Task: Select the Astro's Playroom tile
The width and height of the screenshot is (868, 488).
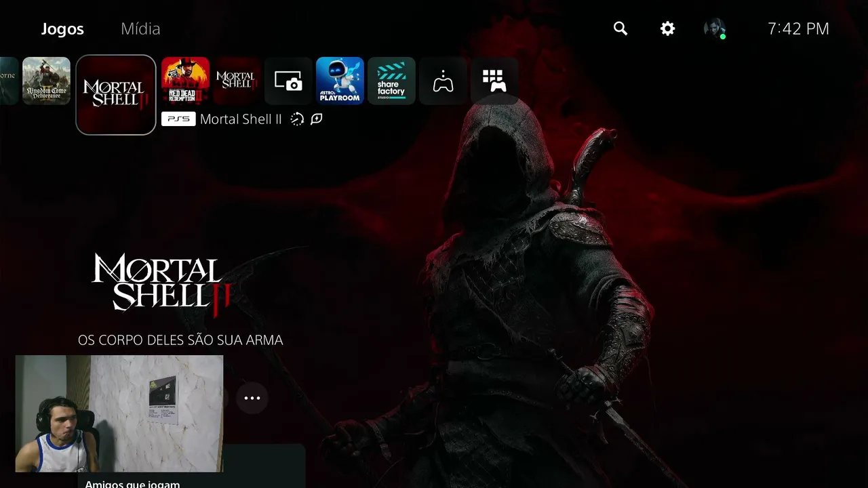Action: coord(340,81)
